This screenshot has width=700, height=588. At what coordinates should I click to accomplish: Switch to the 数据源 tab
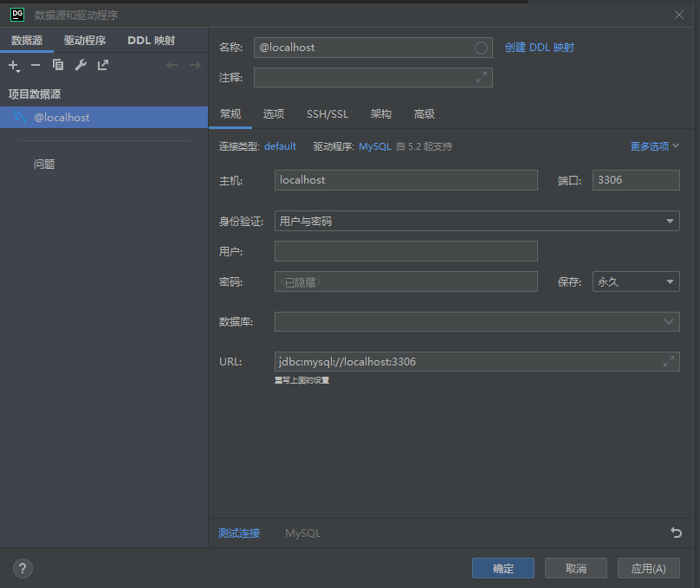pyautogui.click(x=27, y=41)
